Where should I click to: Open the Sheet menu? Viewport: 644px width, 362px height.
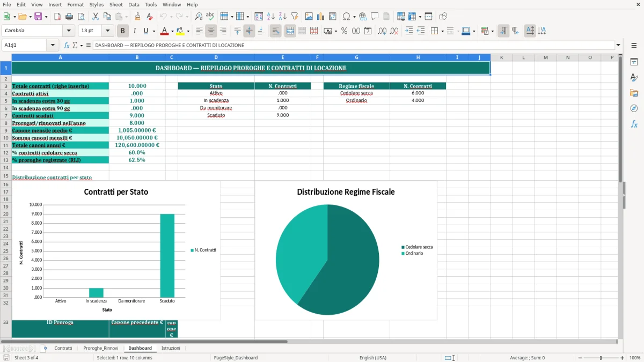click(x=116, y=4)
